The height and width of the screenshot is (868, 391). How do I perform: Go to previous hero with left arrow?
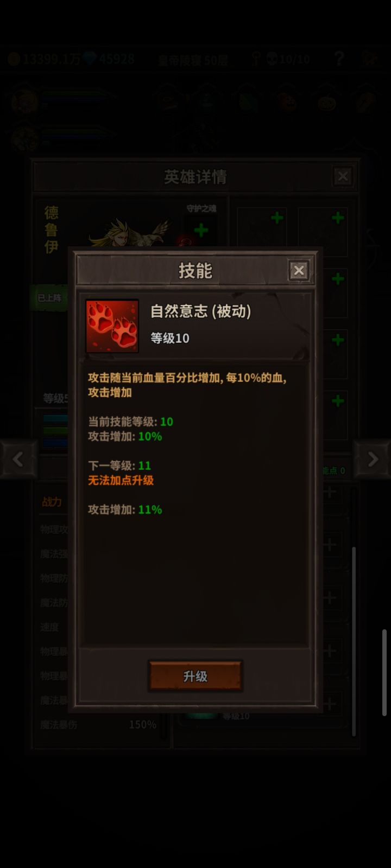click(18, 459)
